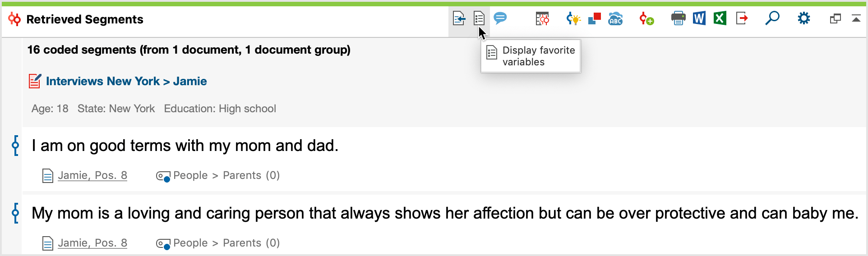
Task: Jump to first Jamie, Pos. 8 source link
Action: (x=92, y=175)
